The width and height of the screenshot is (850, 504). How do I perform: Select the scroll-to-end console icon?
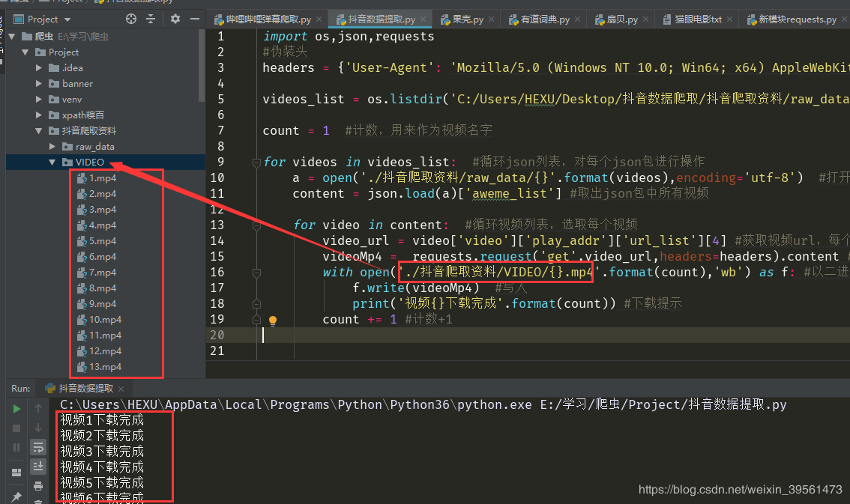click(x=38, y=466)
